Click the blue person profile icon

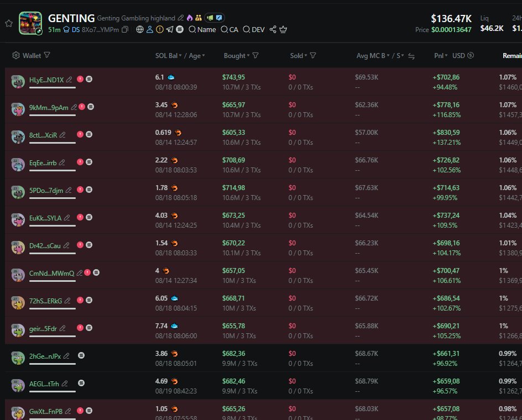[150, 29]
